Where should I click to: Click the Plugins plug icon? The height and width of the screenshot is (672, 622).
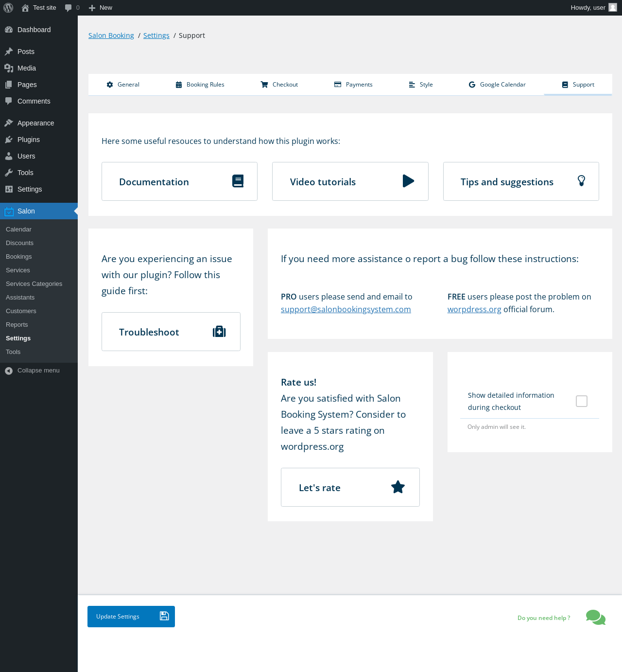[x=9, y=140]
